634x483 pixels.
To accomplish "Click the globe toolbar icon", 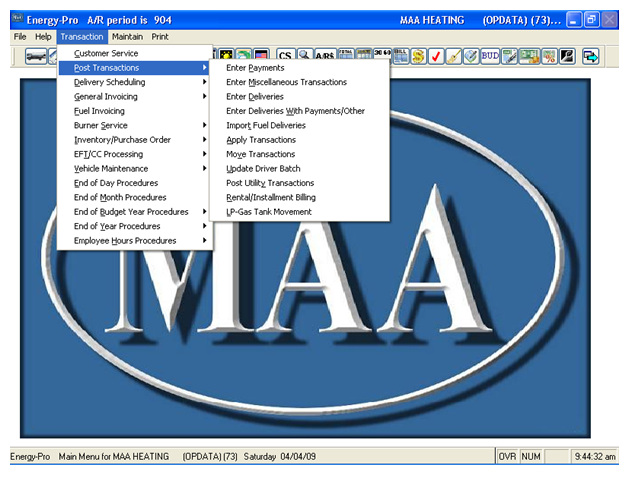I will tap(244, 56).
